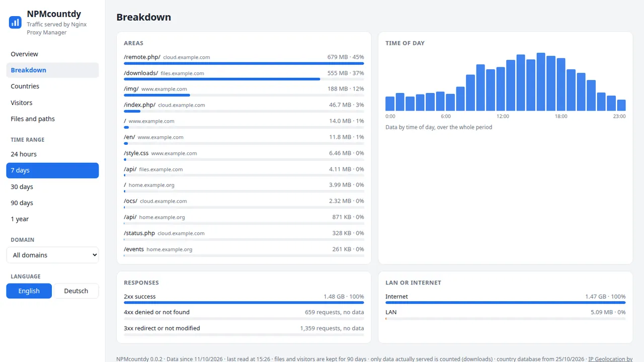Click the /remote.php/ area row
Image resolution: width=644 pixels, height=362 pixels.
(244, 59)
